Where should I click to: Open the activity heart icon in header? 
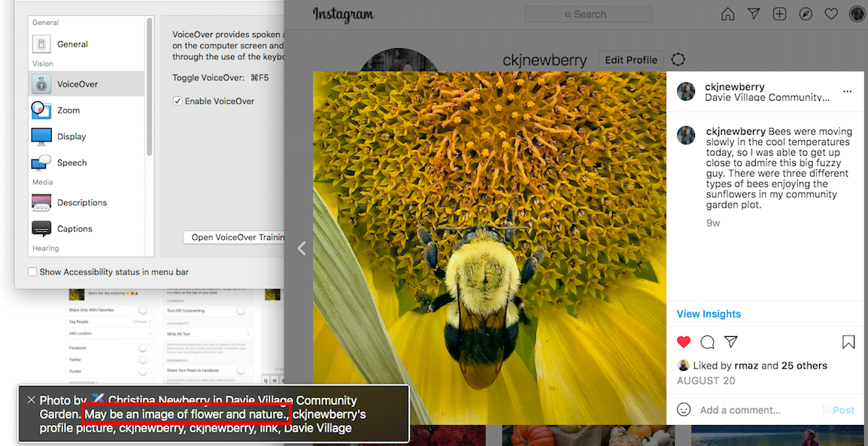click(831, 14)
